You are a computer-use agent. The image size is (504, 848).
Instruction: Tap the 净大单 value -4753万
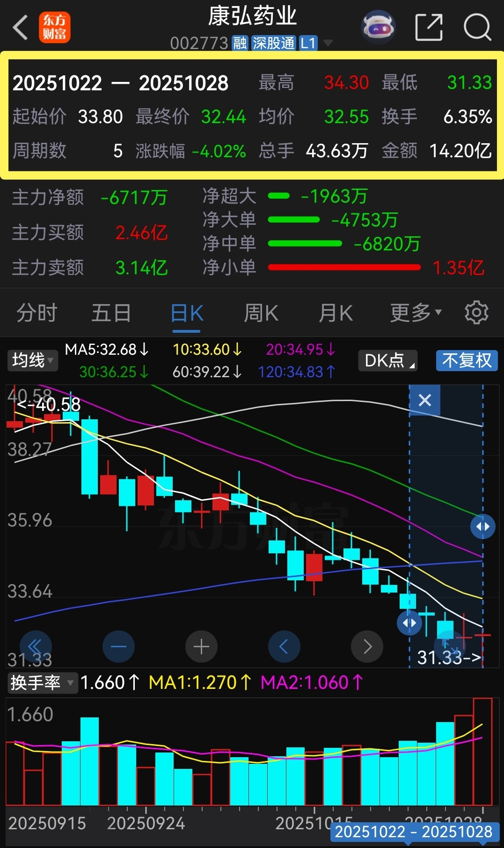364,220
